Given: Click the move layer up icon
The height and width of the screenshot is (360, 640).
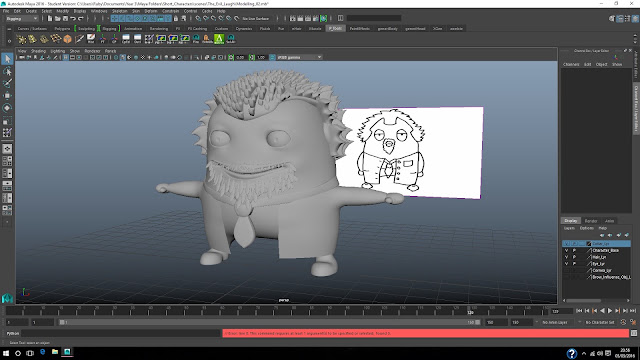Looking at the screenshot, I should 602,235.
